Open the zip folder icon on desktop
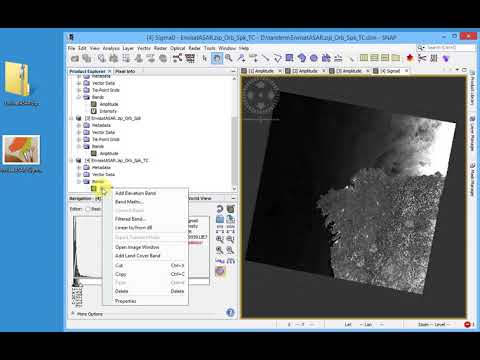This screenshot has width=480, height=360. [x=17, y=78]
